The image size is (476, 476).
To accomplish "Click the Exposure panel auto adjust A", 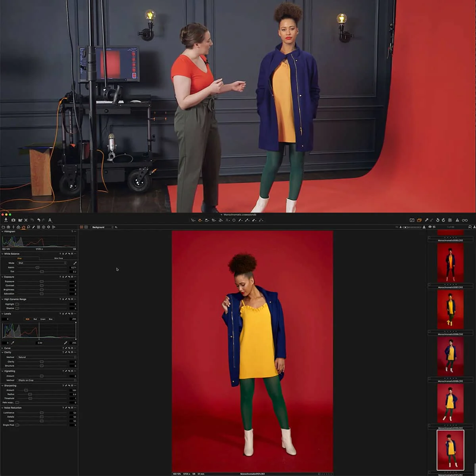I will click(x=63, y=277).
